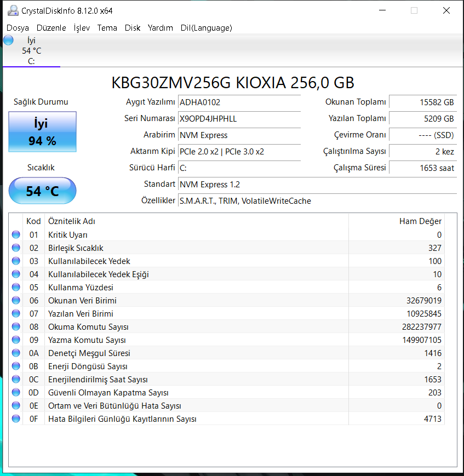Screen dimensions: 464x476
Task: Click raw value 327 for Birleşik Sıcaklık
Action: pos(435,248)
